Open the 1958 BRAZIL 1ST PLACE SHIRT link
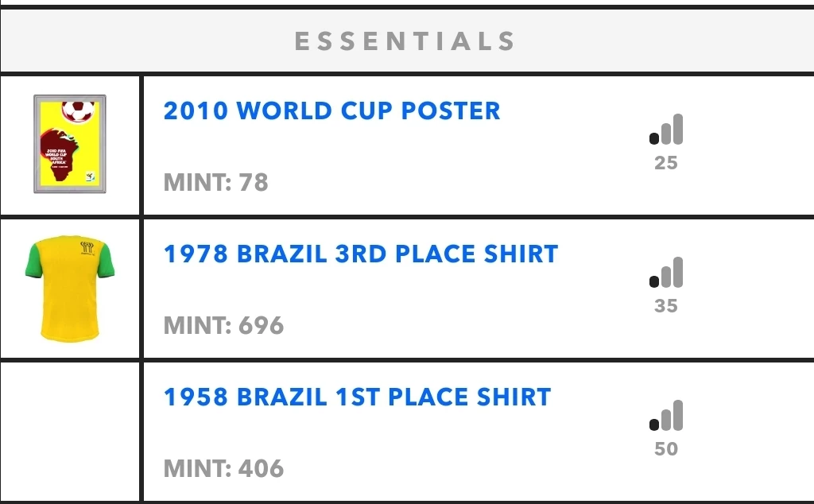Screen dimensions: 814x504 [x=357, y=397]
